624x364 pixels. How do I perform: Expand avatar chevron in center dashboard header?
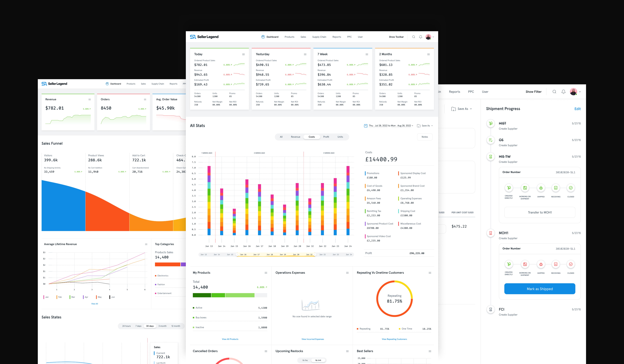tap(433, 37)
